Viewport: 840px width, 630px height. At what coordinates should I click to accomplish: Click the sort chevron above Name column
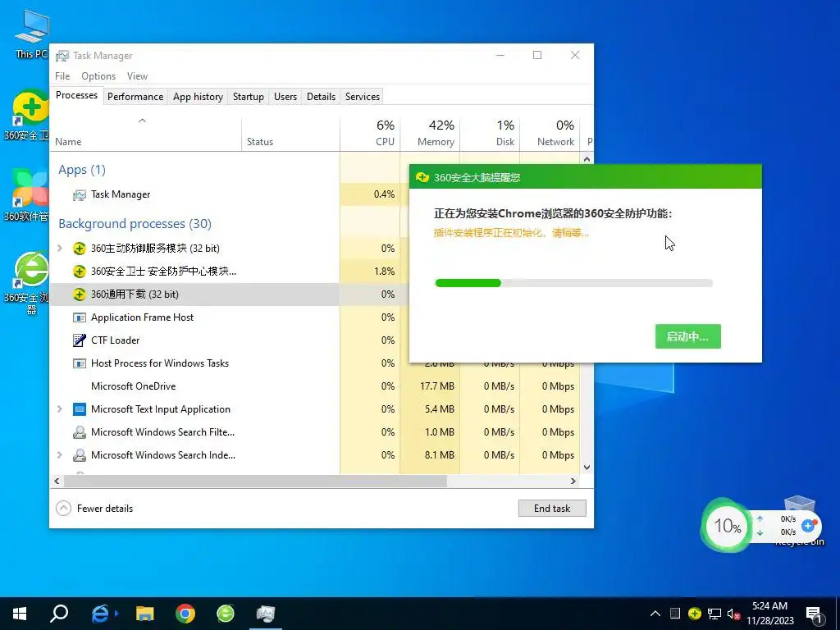142,121
